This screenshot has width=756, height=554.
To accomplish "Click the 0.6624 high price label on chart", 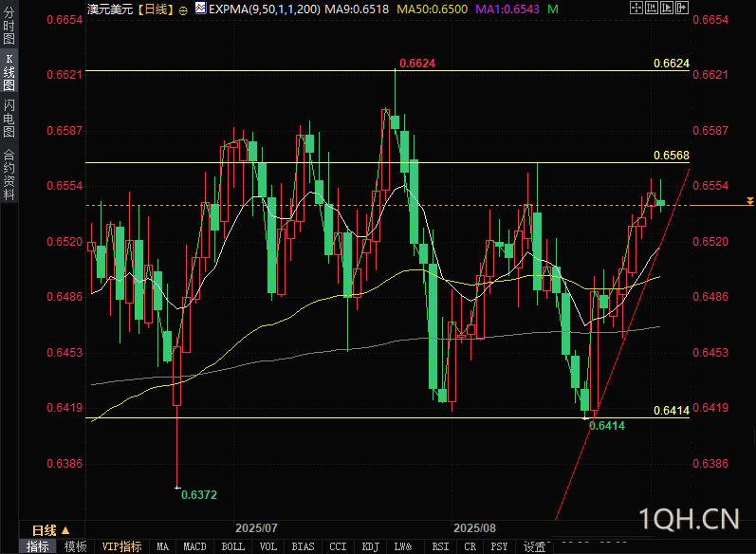I will pyautogui.click(x=418, y=63).
